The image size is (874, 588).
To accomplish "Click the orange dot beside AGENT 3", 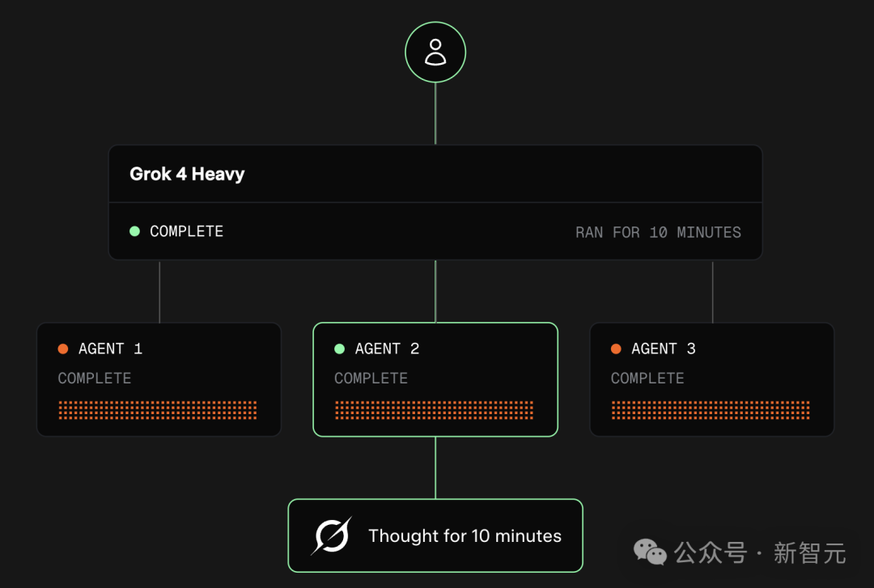I will click(616, 349).
